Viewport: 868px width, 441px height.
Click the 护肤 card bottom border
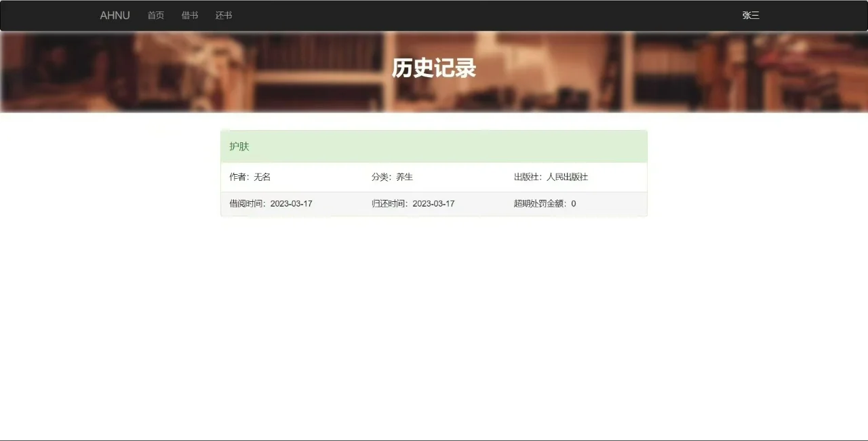pyautogui.click(x=434, y=216)
